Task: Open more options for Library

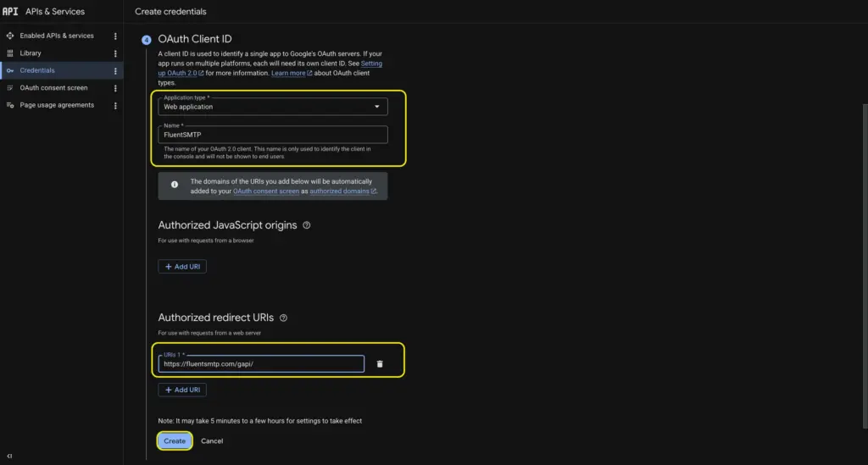Action: click(115, 53)
